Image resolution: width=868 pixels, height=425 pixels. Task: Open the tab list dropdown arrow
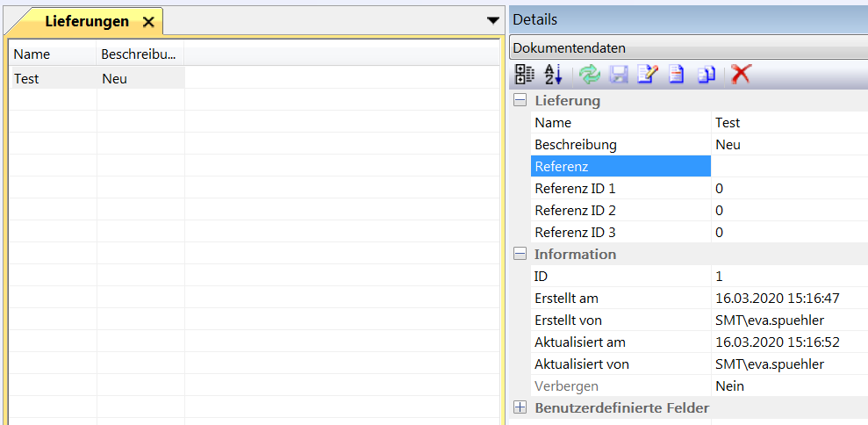492,20
